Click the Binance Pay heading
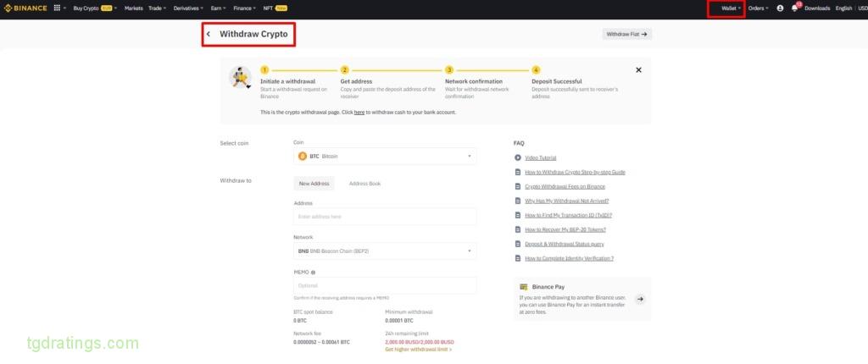 click(548, 287)
